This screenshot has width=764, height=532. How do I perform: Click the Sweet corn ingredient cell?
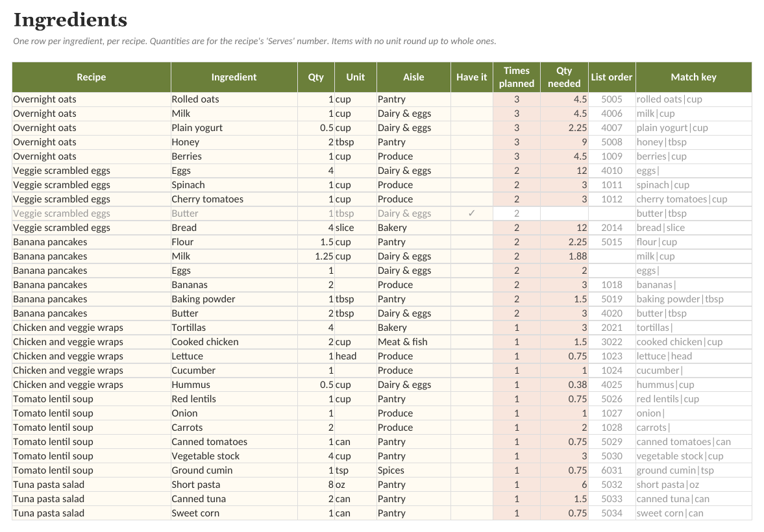234,513
